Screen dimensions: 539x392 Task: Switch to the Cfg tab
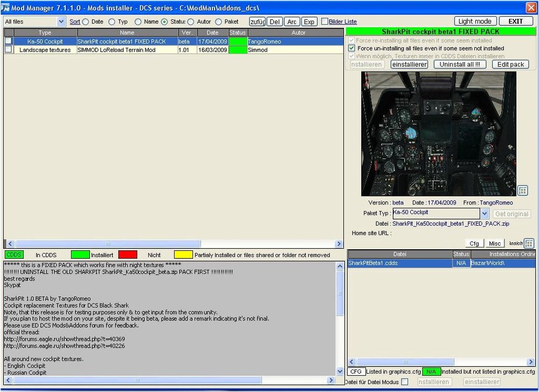(x=474, y=243)
